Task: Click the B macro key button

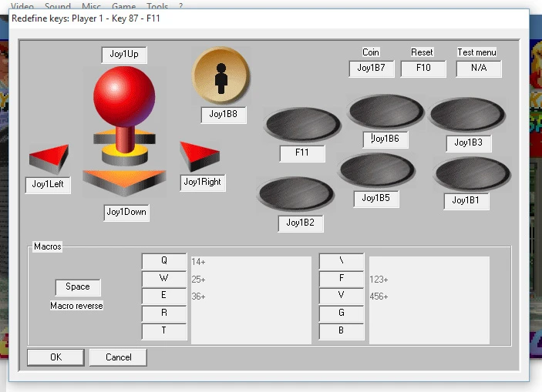Action: click(x=342, y=331)
